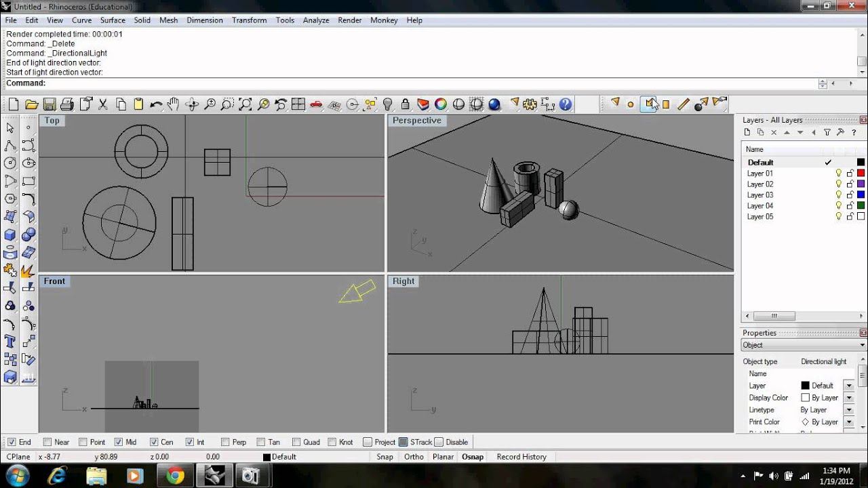This screenshot has height=488, width=868.
Task: Enable the Near osnap checkbox
Action: pos(47,442)
